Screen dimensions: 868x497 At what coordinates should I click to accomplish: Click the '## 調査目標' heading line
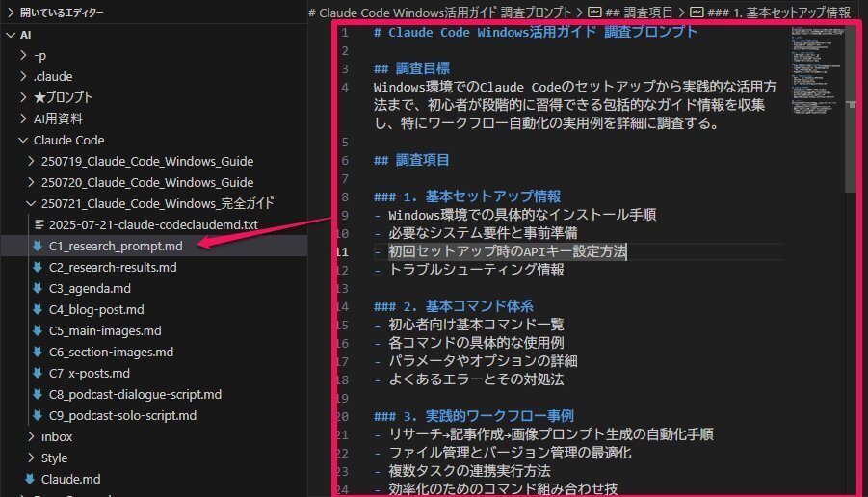[411, 68]
